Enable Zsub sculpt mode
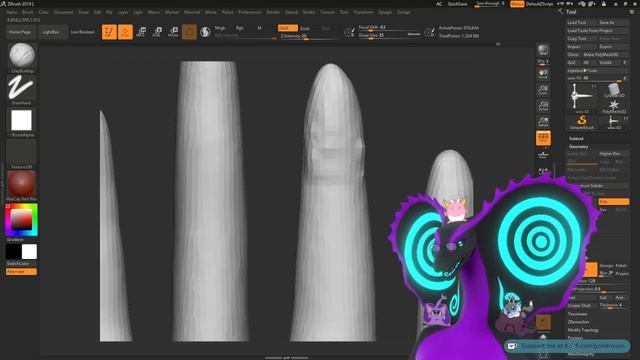This screenshot has width=640, height=360. click(x=305, y=28)
